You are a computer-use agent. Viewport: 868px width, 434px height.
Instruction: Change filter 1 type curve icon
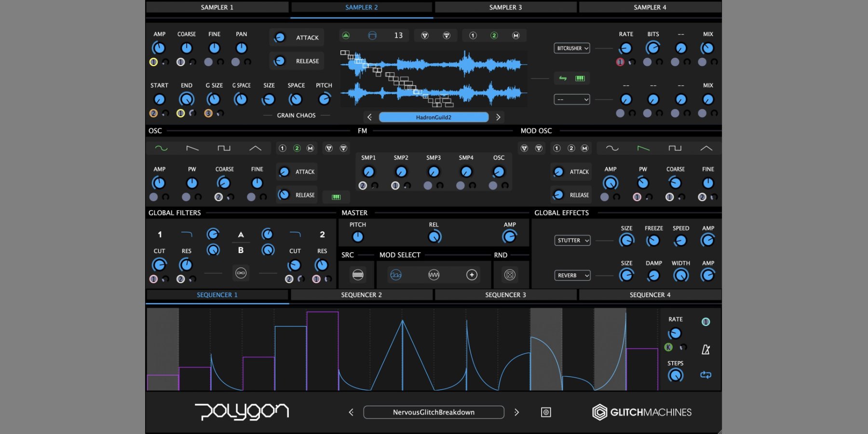(187, 234)
